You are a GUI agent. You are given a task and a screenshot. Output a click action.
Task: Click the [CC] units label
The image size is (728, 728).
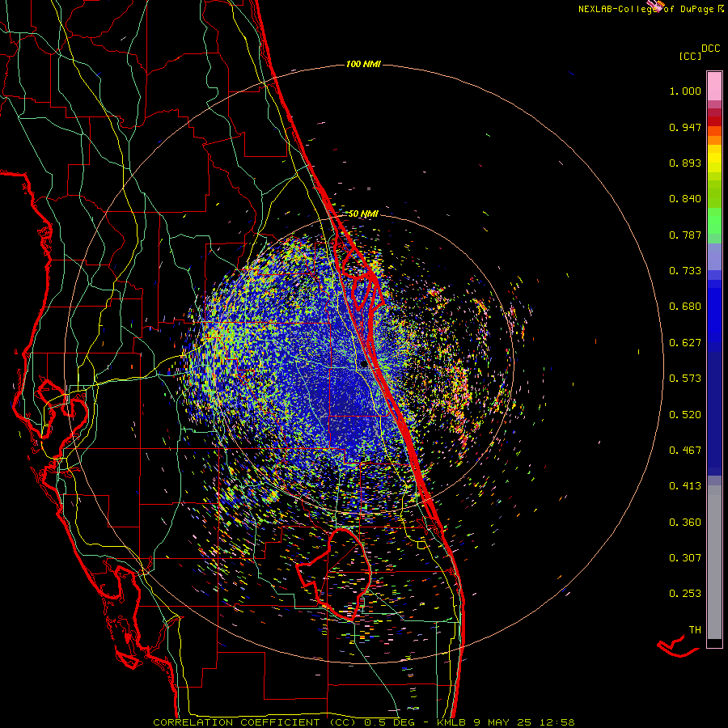(690, 56)
